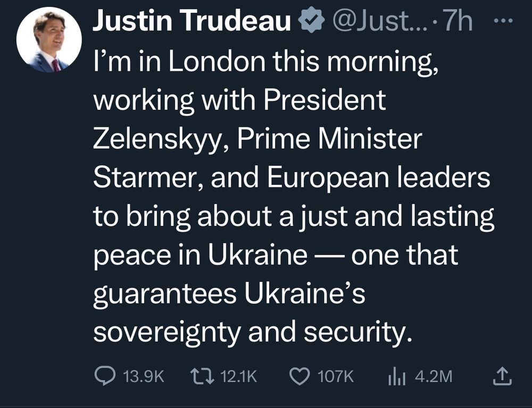
Task: Select the verified checkmark badge
Action: 310,20
